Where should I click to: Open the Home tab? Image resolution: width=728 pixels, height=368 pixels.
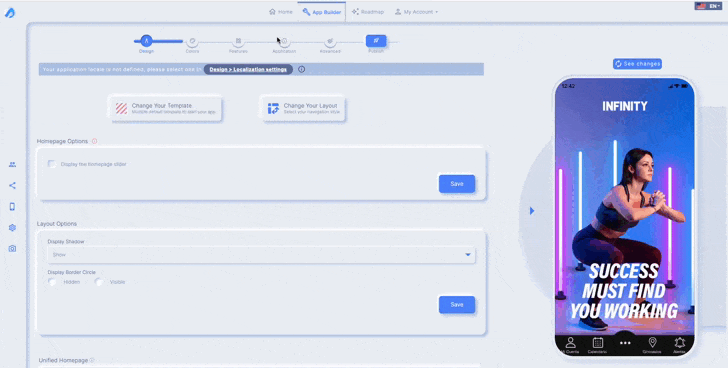coord(281,12)
